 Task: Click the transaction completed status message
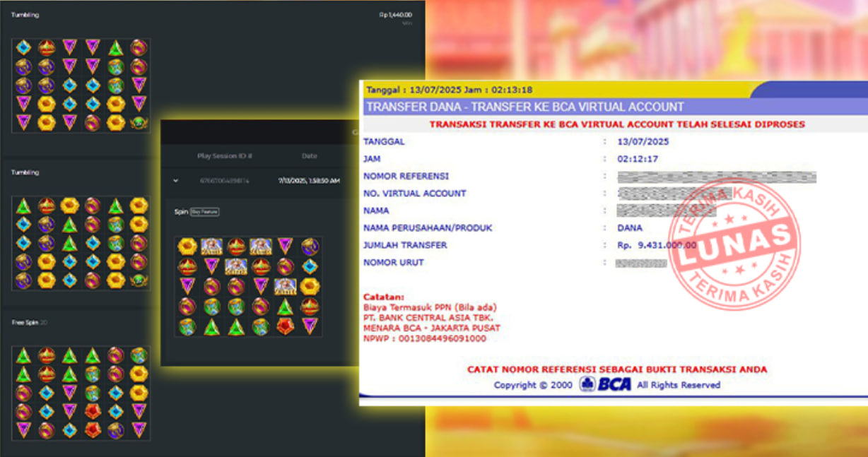[617, 124]
